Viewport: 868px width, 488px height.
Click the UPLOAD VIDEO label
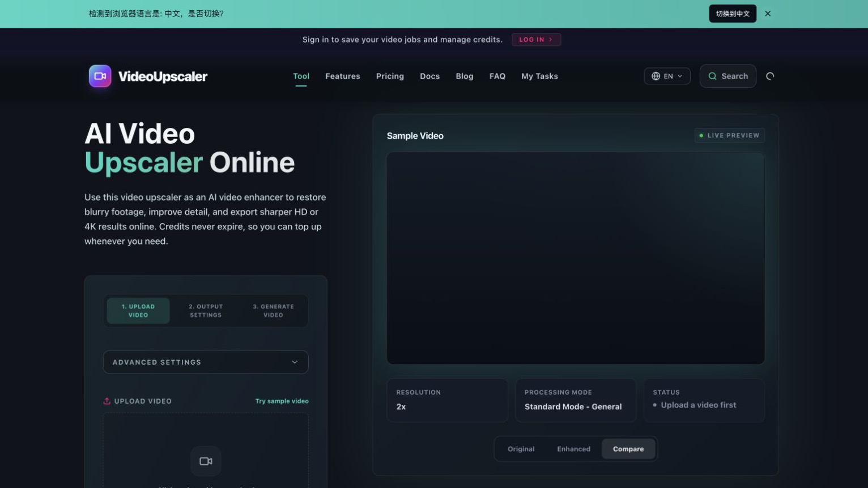(143, 401)
